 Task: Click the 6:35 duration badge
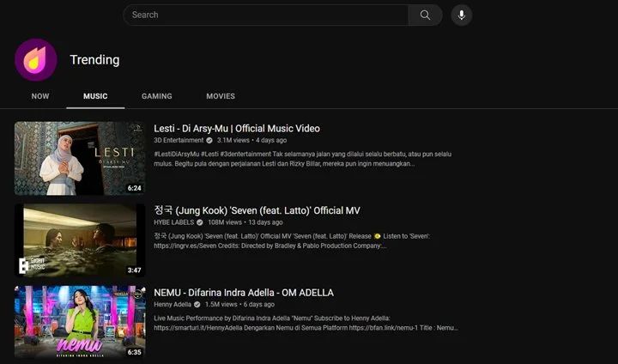135,352
